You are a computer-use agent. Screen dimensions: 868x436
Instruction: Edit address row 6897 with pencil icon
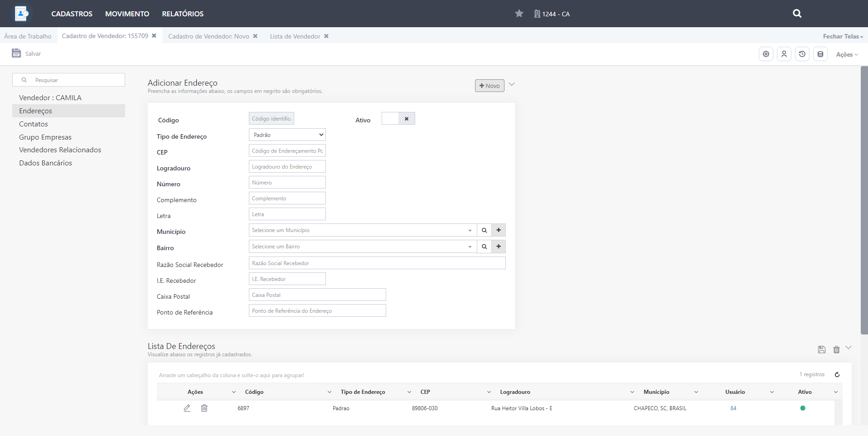(x=187, y=408)
